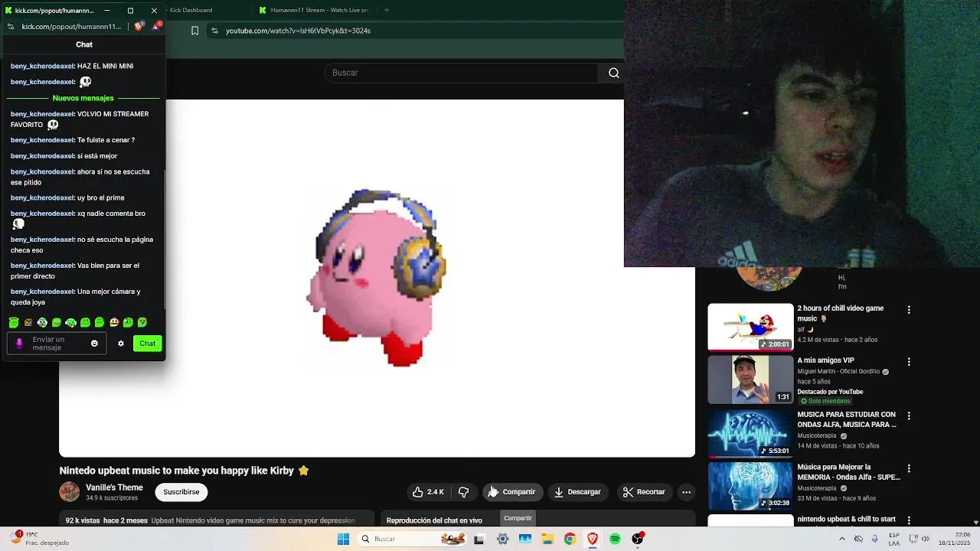
Task: Pick the angry brown-faced emote
Action: click(28, 323)
